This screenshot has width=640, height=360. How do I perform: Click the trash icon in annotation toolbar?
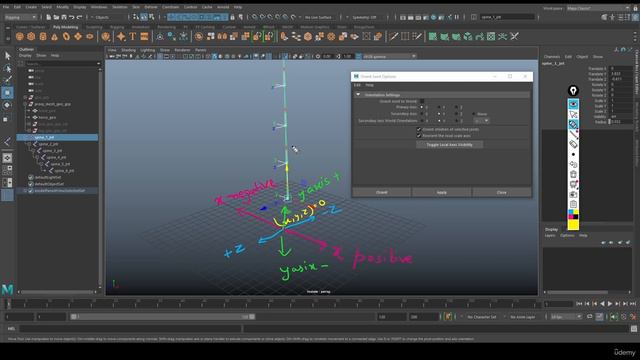(573, 174)
